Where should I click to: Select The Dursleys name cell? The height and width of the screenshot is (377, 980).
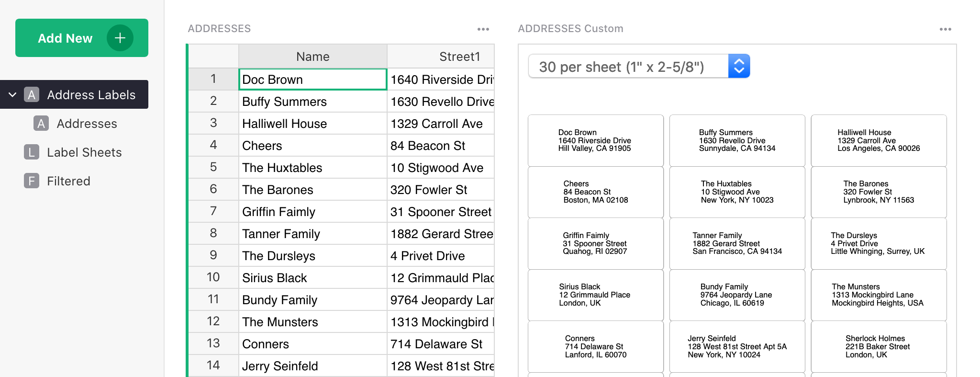pos(313,255)
